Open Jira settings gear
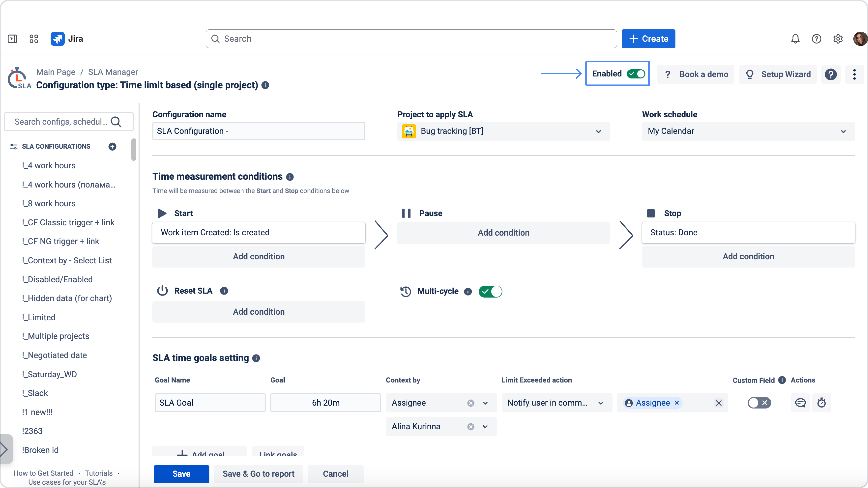This screenshot has height=488, width=868. point(838,39)
